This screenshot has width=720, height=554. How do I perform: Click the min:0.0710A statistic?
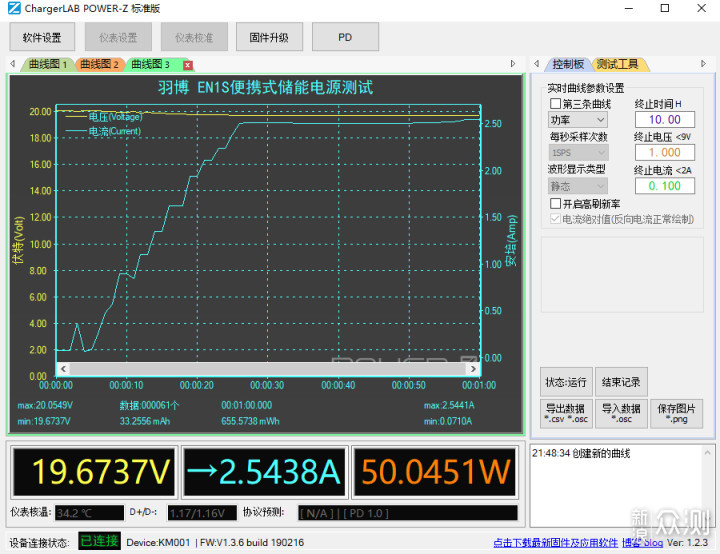[x=448, y=421]
